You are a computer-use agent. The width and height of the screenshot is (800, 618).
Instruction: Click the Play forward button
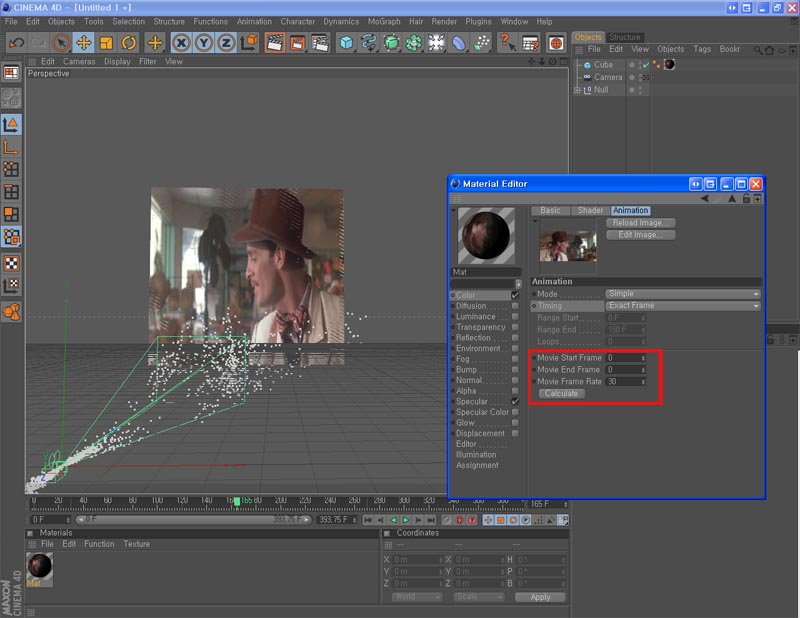click(406, 520)
